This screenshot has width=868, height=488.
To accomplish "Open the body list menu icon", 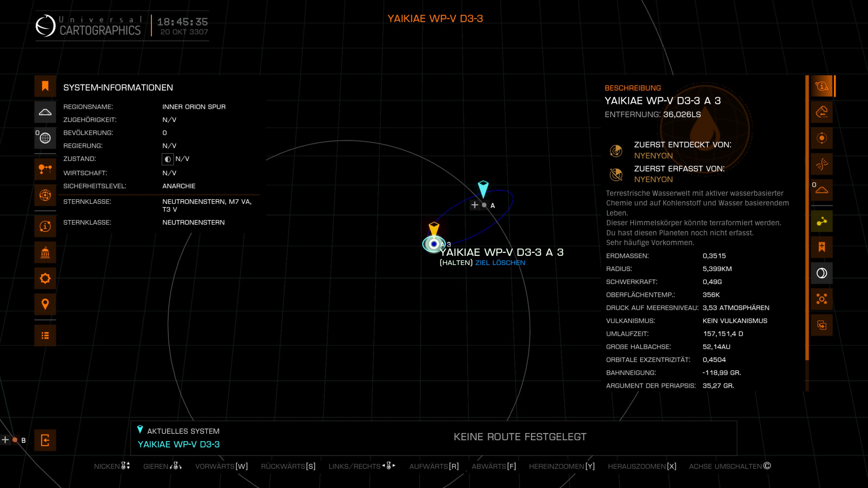I will click(x=45, y=335).
